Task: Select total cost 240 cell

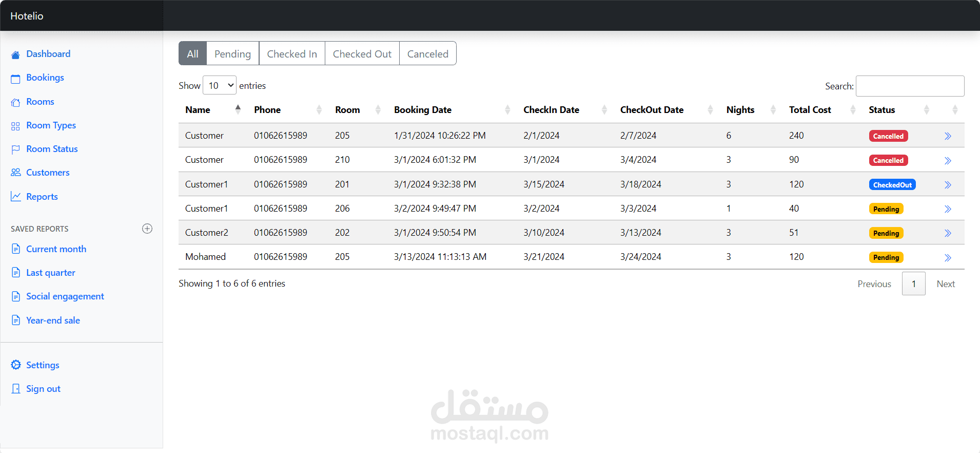Action: pos(796,136)
